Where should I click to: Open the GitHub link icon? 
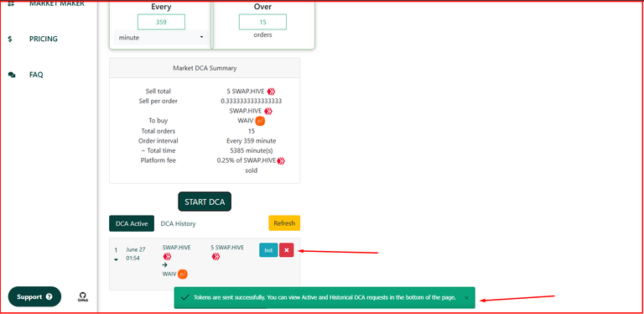coord(82,297)
